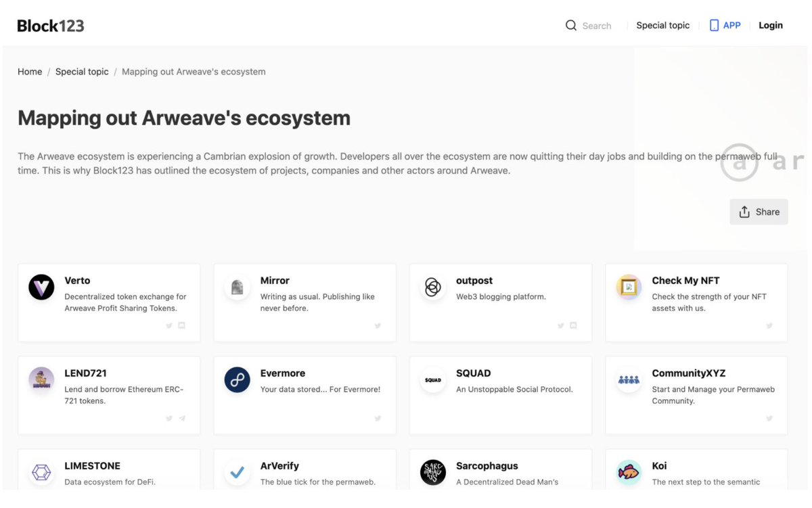Open the ArVerify card title
The image size is (812, 508).
pos(279,466)
